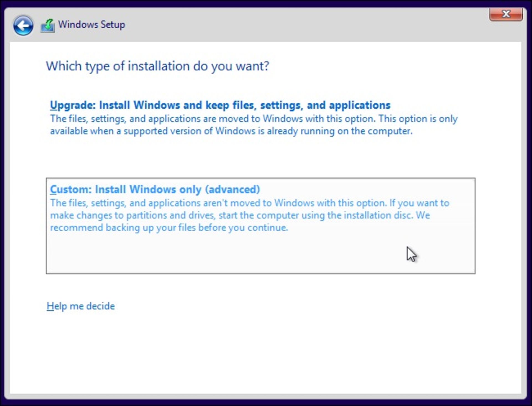Click the Windows Setup title text
Screen dimensions: 532x406
point(91,24)
